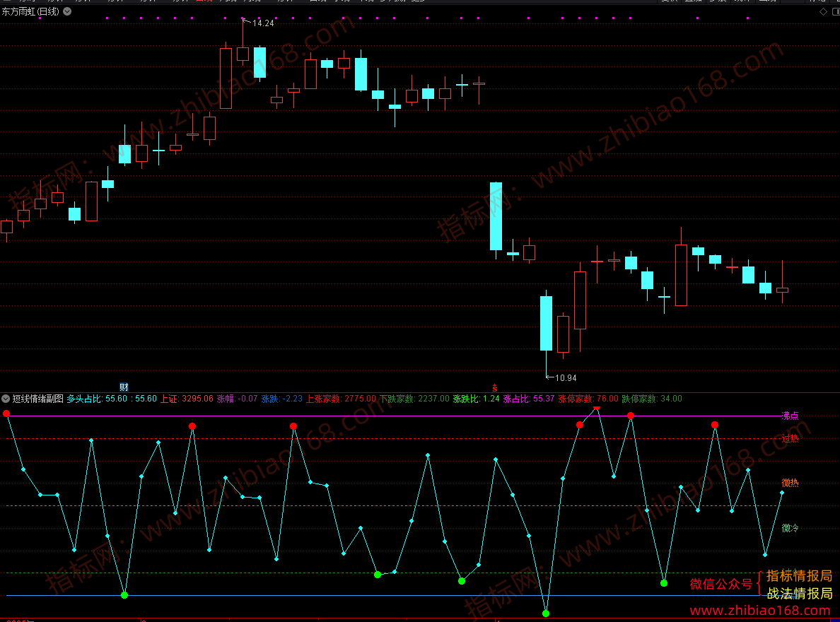
Task: Click the lowest green dot on sentiment line
Action: 546,614
